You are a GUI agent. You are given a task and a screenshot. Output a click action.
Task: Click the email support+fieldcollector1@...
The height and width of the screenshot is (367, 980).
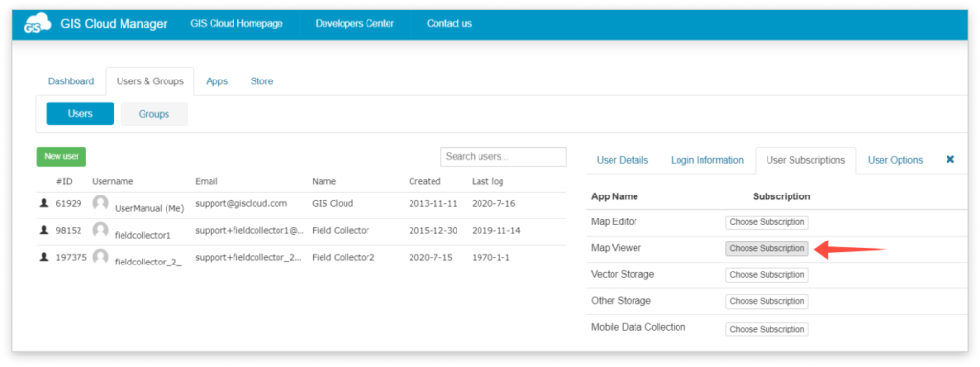pos(250,231)
